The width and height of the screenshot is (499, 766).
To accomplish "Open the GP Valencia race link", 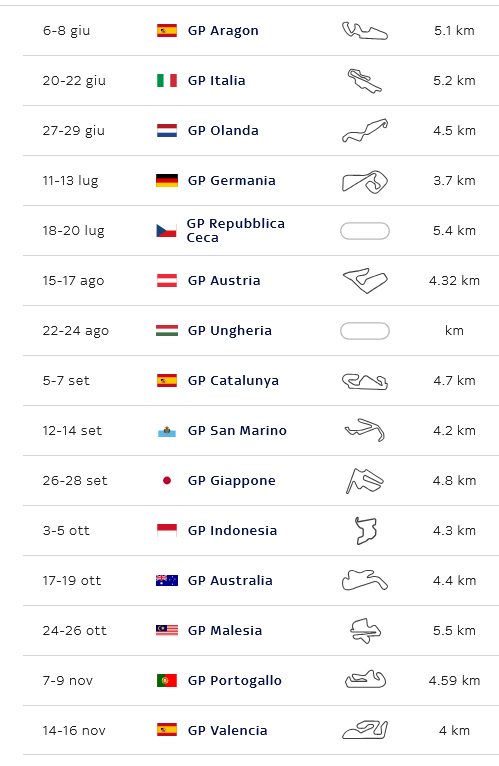I will click(227, 731).
